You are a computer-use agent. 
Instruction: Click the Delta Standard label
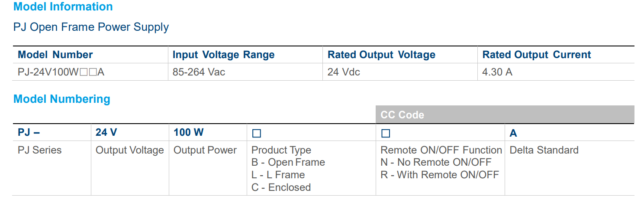click(544, 150)
